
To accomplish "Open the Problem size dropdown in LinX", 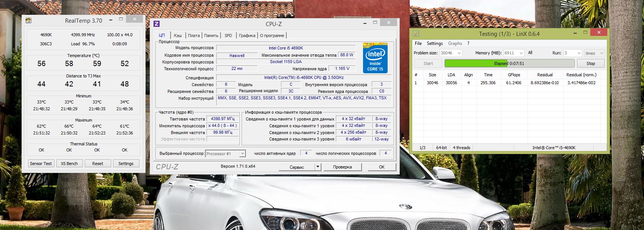I will click(459, 53).
